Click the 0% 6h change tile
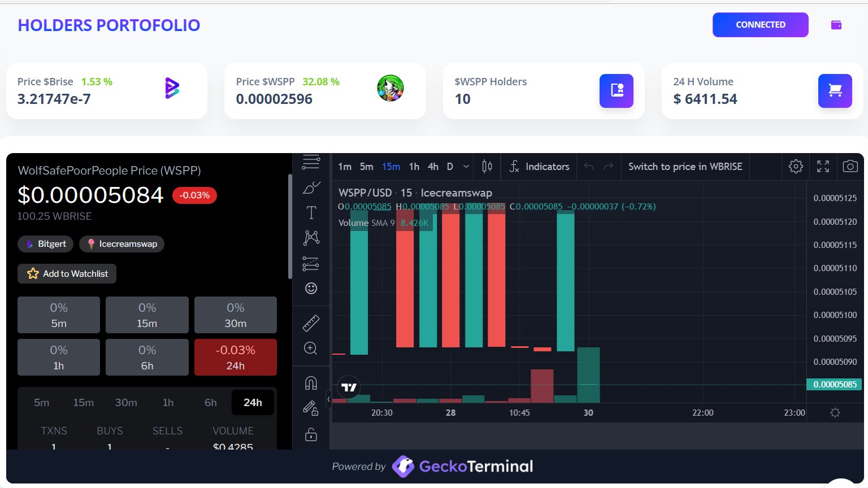 (x=147, y=358)
